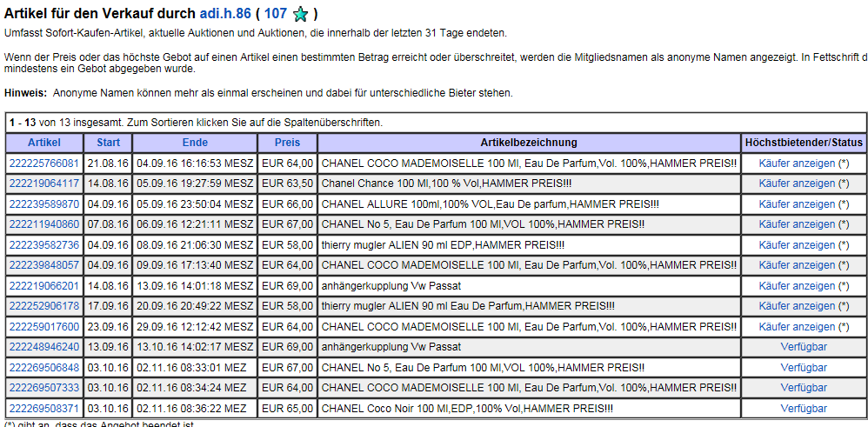Select end date 04.09.16 16:16:53 MESZ

pyautogui.click(x=195, y=163)
